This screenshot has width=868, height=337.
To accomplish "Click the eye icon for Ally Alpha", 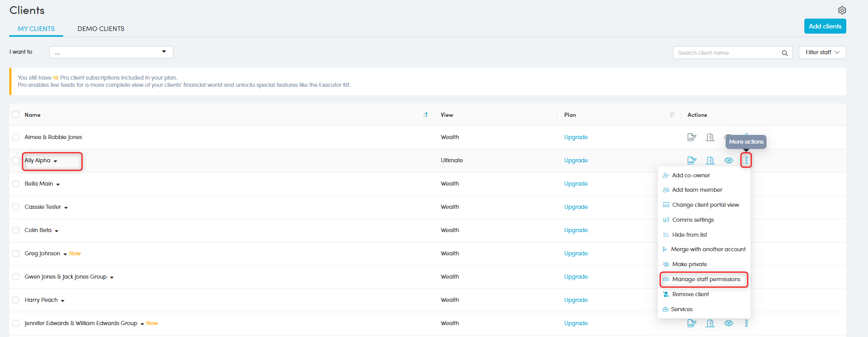I will (729, 160).
